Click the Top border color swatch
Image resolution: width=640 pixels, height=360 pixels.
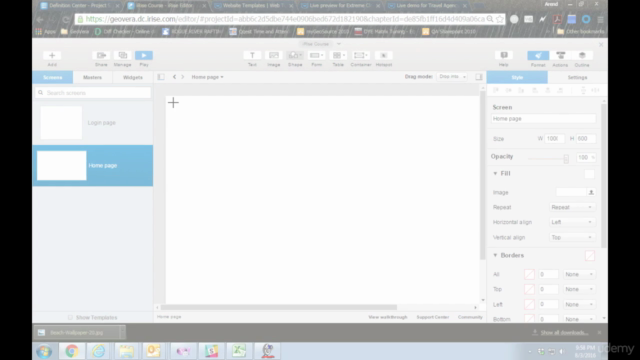pyautogui.click(x=529, y=289)
